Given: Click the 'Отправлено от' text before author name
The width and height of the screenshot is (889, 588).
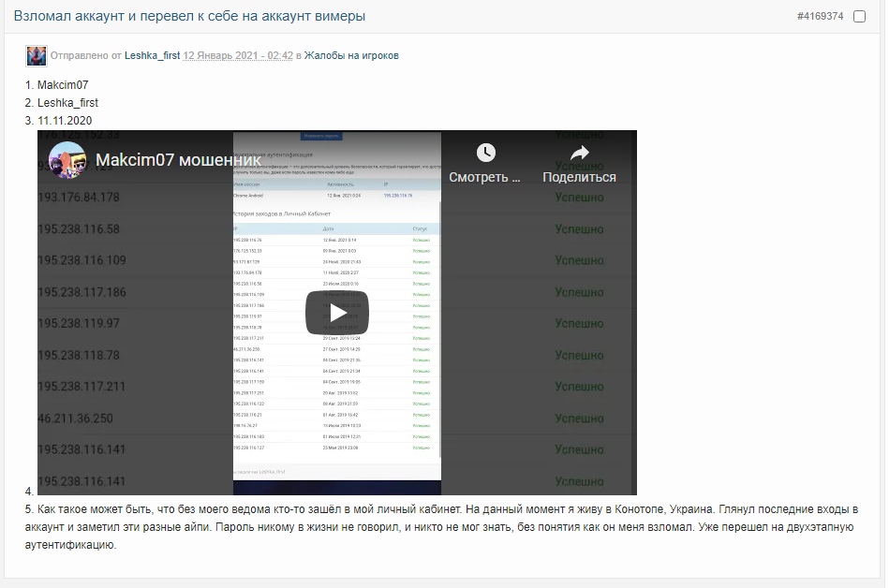Looking at the screenshot, I should (85, 56).
